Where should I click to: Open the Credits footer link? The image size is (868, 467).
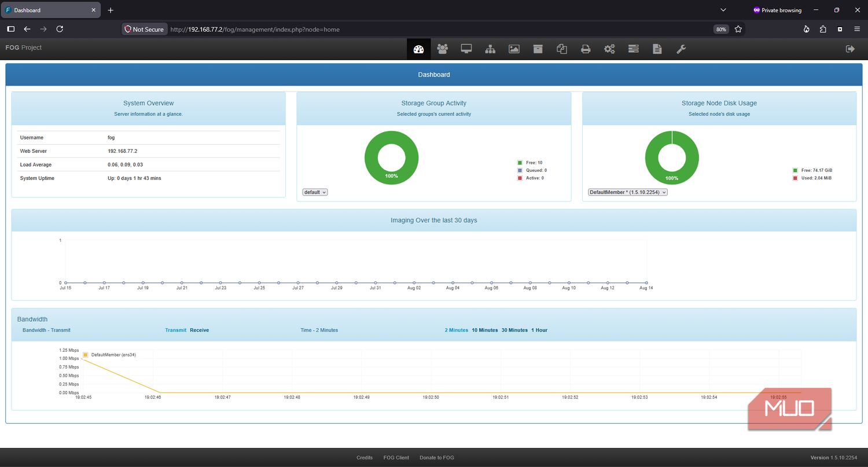pos(365,458)
